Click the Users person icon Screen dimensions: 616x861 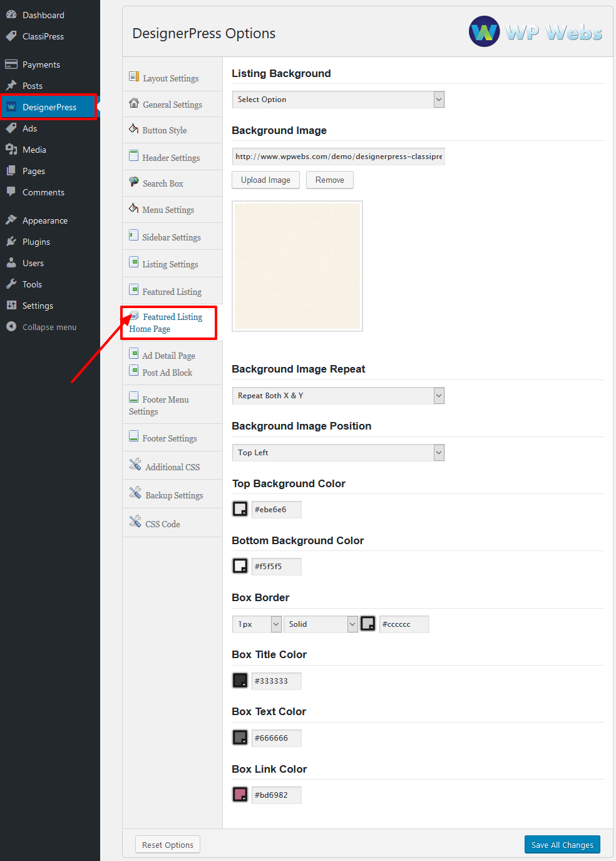[x=11, y=262]
